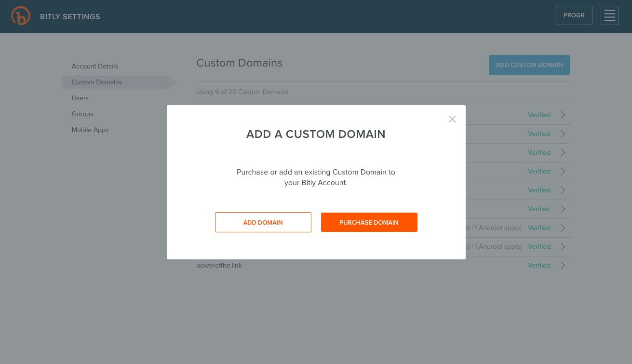Expand the topmost verified domain row
This screenshot has height=364, width=632.
click(562, 115)
